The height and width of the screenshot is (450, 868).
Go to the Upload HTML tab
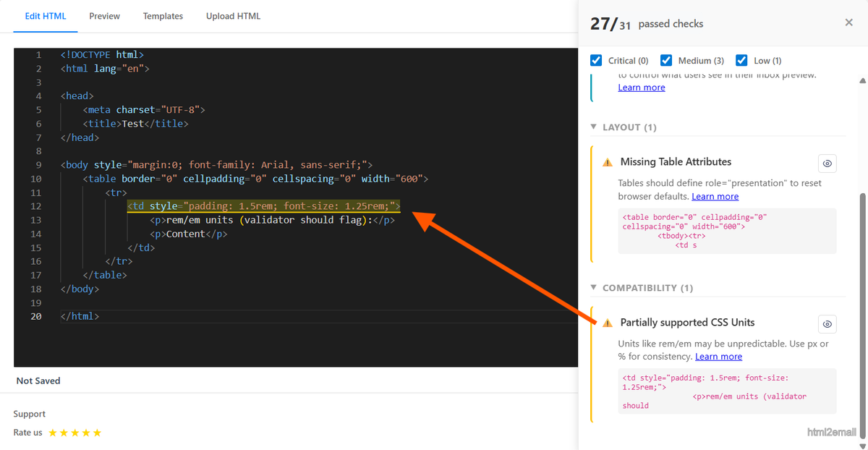pos(233,15)
